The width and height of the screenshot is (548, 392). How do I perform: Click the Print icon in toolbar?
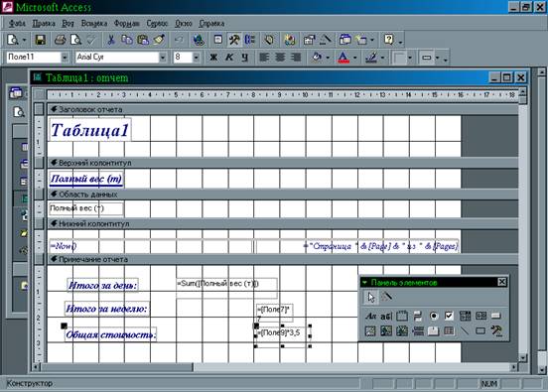coord(60,40)
